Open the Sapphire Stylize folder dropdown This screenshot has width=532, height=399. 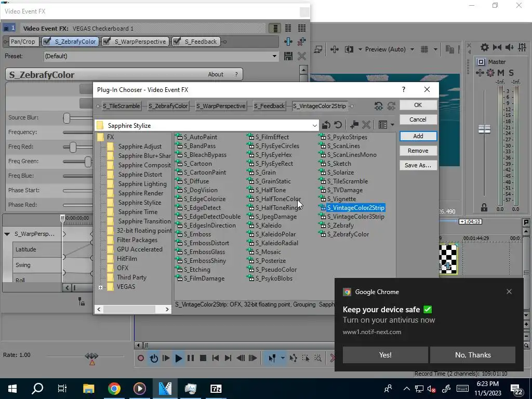(x=314, y=126)
